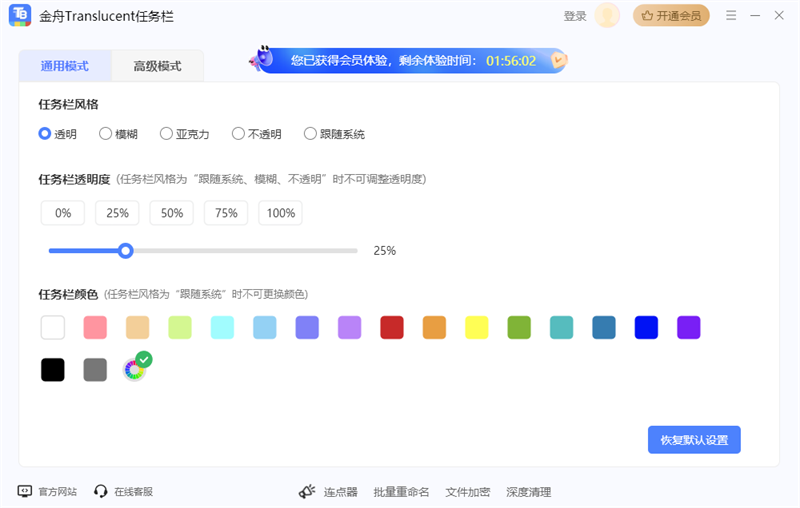Click the gray part of opacity slider track
800x508 pixels.
245,250
